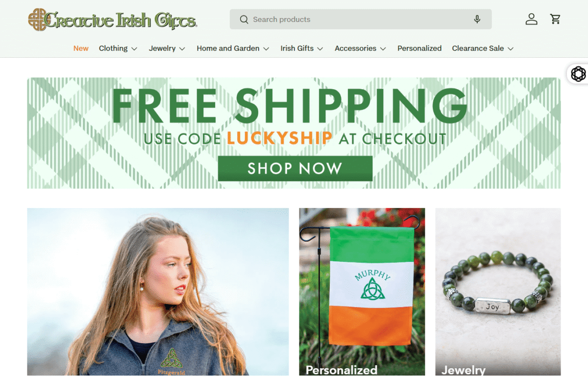Open the Clearance Sale dropdown

click(x=483, y=48)
